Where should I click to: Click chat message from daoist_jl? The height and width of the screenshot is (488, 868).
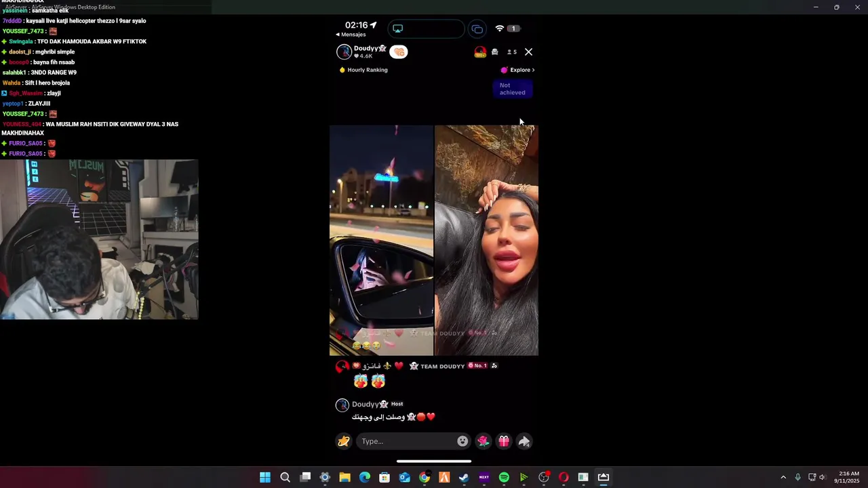click(38, 52)
